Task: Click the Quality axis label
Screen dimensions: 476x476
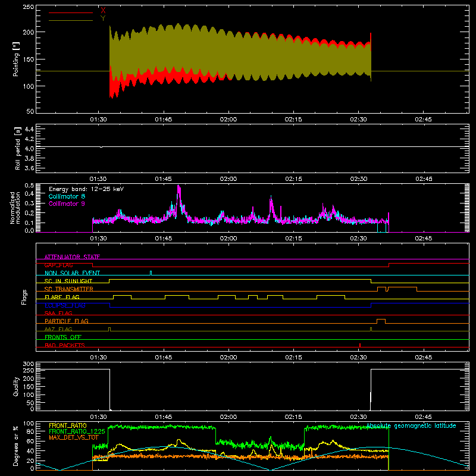Action: [16, 386]
